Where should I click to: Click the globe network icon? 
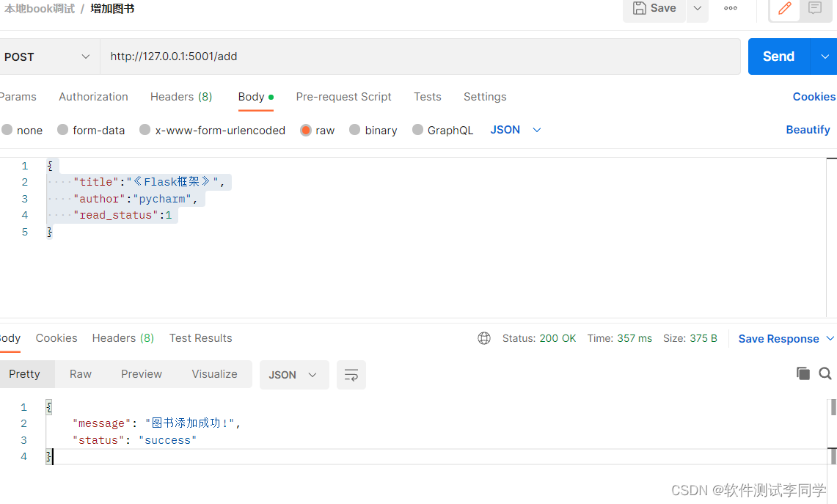click(x=484, y=338)
